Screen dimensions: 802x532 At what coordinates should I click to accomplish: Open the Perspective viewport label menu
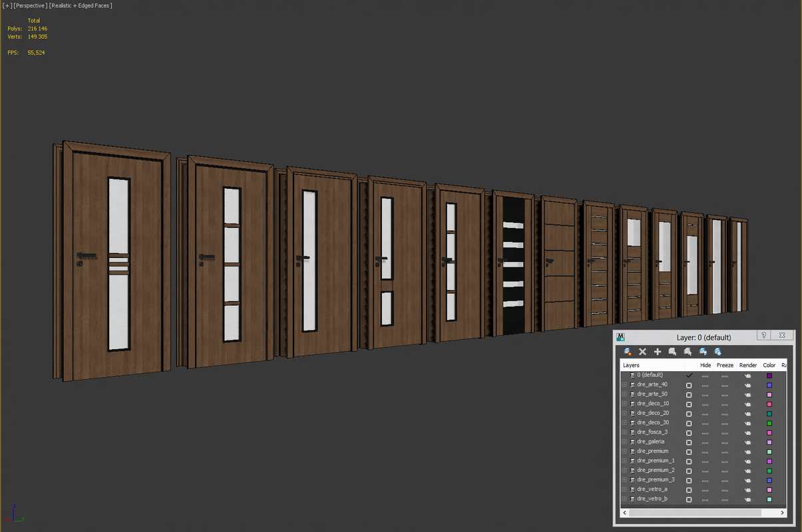click(29, 5)
